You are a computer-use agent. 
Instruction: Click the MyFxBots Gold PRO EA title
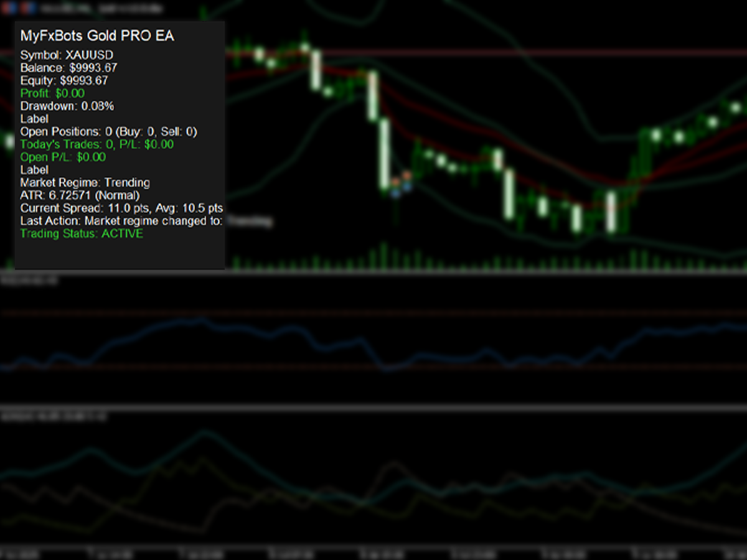pyautogui.click(x=97, y=36)
